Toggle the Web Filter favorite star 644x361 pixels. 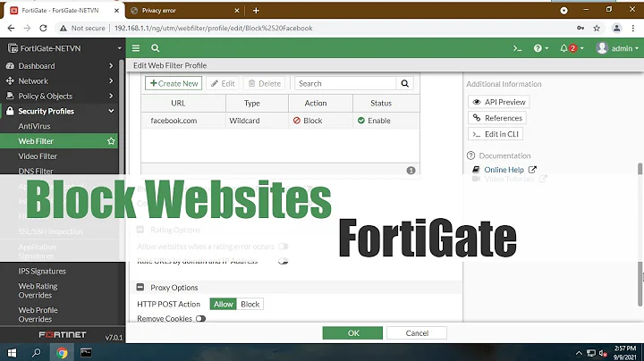pos(111,141)
